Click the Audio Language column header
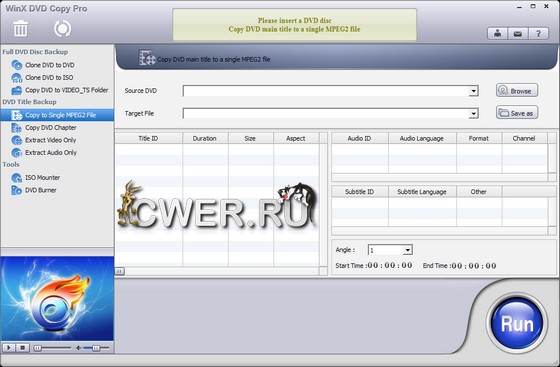 pyautogui.click(x=422, y=138)
